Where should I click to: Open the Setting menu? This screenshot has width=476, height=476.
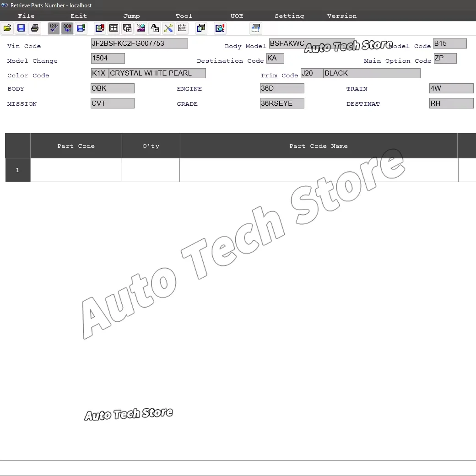coord(289,16)
